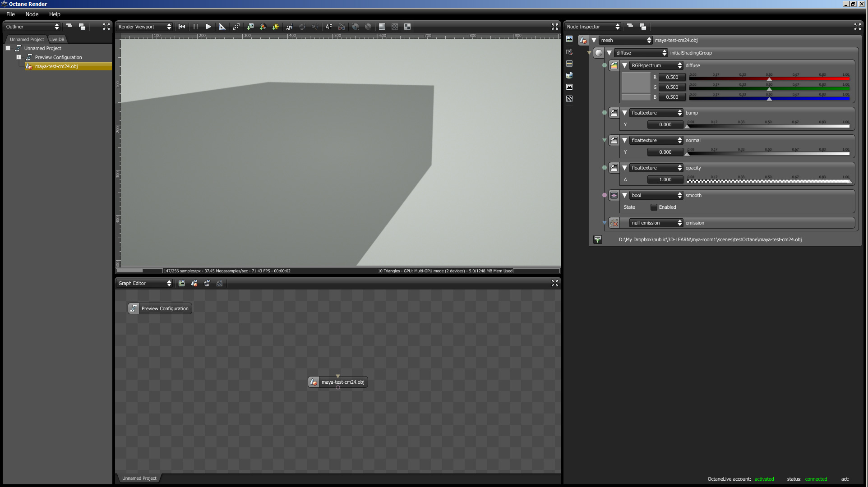Open the RGBspectrum type dropdown
The height and width of the screenshot is (487, 868).
(656, 66)
